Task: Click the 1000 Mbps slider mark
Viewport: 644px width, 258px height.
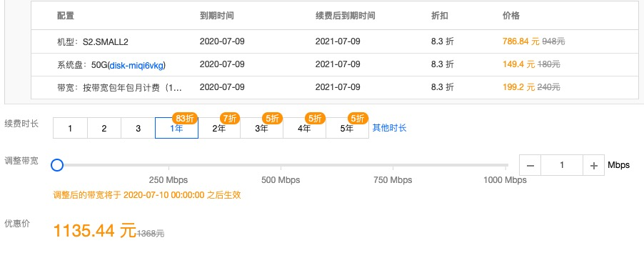Action: point(505,179)
